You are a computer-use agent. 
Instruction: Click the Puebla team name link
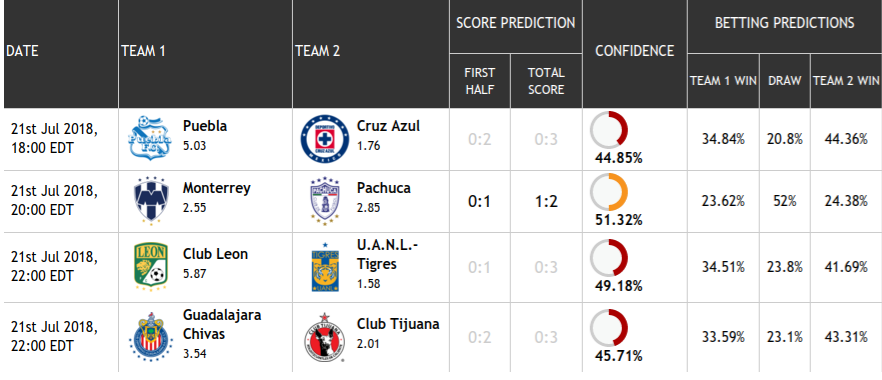click(205, 126)
